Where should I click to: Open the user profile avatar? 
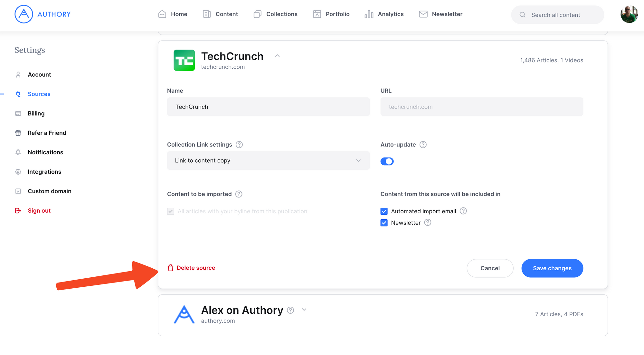629,14
